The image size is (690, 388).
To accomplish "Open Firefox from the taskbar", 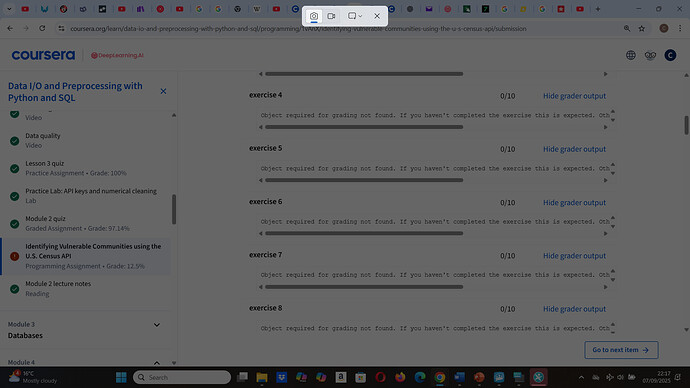I will (x=400, y=377).
